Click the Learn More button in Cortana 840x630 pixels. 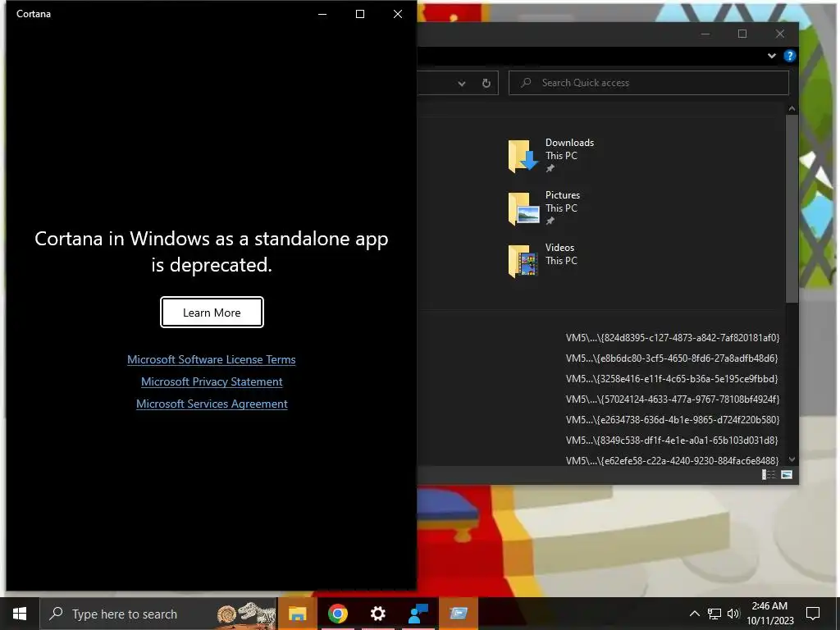click(212, 313)
